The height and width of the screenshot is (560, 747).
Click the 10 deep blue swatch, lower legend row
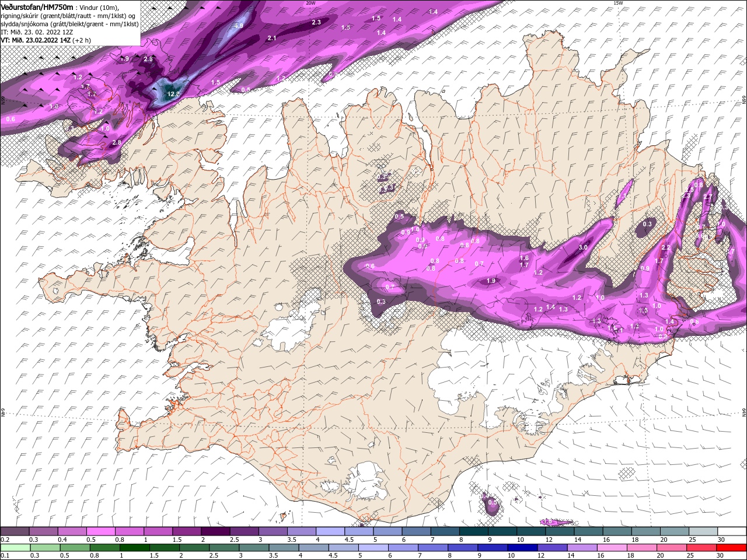coord(522,548)
